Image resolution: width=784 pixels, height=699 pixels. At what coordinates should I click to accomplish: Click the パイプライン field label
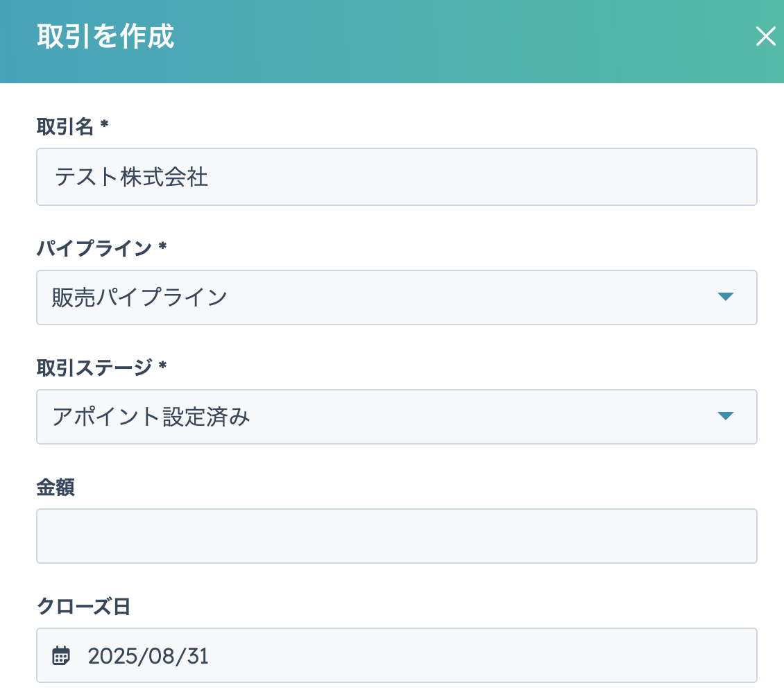pyautogui.click(x=94, y=248)
